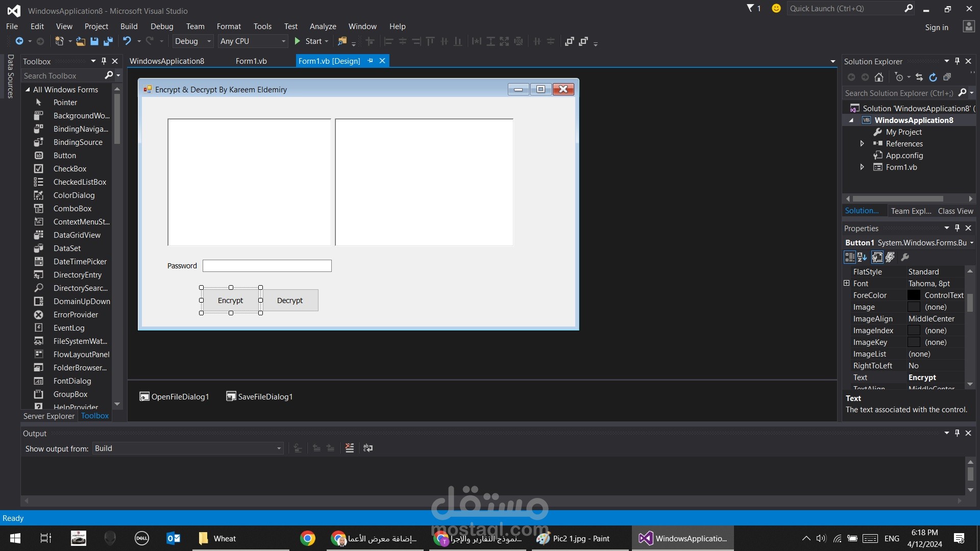980x551 pixels.
Task: Click Collapse All in Solution Explorer
Action: [x=947, y=77]
